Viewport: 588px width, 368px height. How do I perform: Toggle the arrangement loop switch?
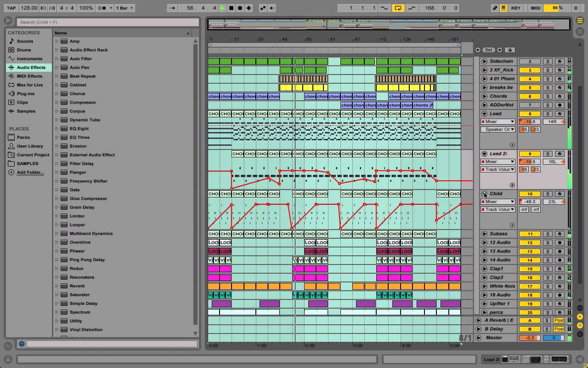[398, 8]
